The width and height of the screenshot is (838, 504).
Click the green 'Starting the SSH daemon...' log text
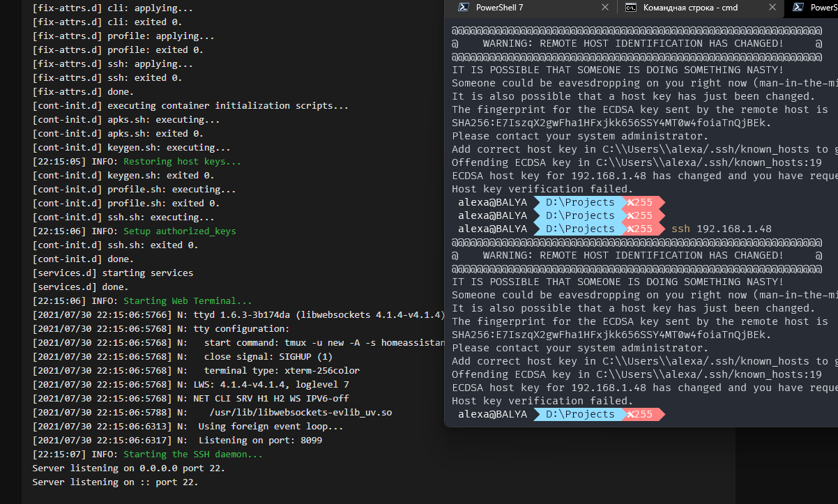click(193, 455)
